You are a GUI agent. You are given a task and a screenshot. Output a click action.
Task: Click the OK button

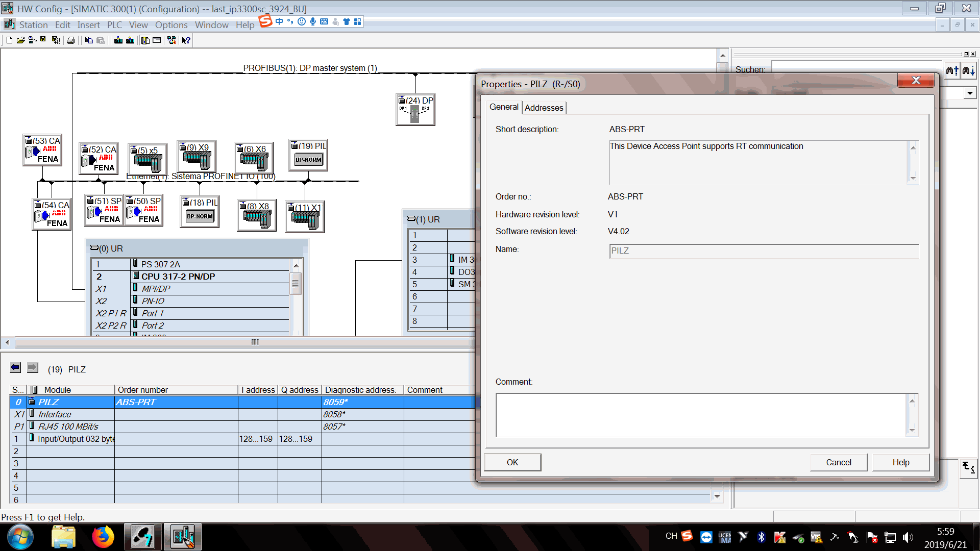coord(512,462)
